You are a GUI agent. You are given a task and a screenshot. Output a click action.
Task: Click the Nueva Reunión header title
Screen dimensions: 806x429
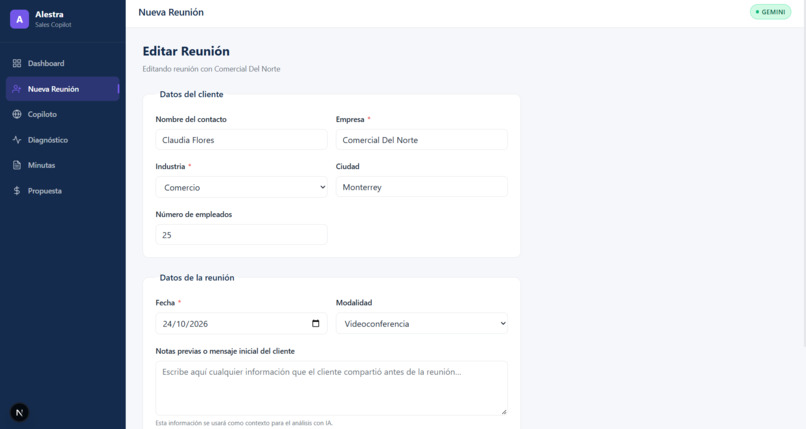[171, 12]
